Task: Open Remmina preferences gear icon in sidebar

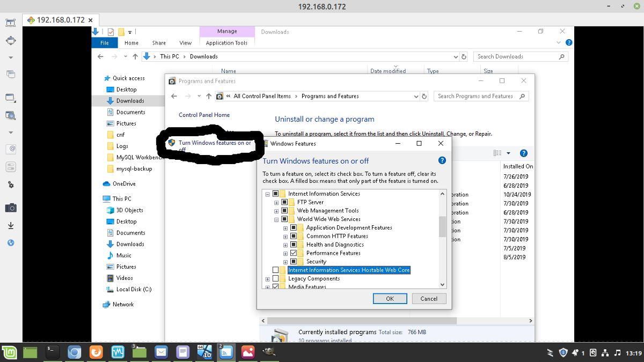Action: click(11, 184)
